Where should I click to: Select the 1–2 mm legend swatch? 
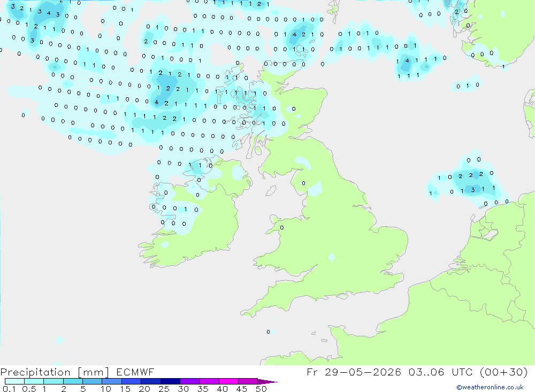[53, 381]
